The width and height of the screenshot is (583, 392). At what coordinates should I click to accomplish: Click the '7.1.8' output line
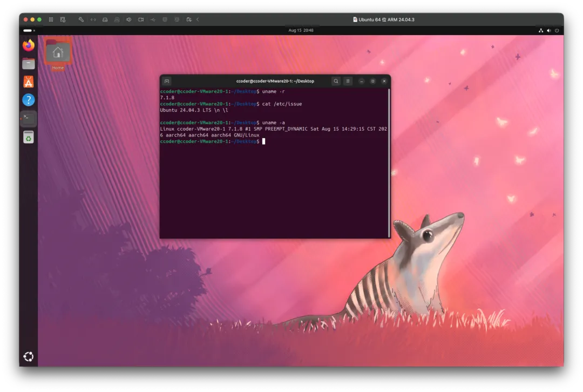pos(167,98)
